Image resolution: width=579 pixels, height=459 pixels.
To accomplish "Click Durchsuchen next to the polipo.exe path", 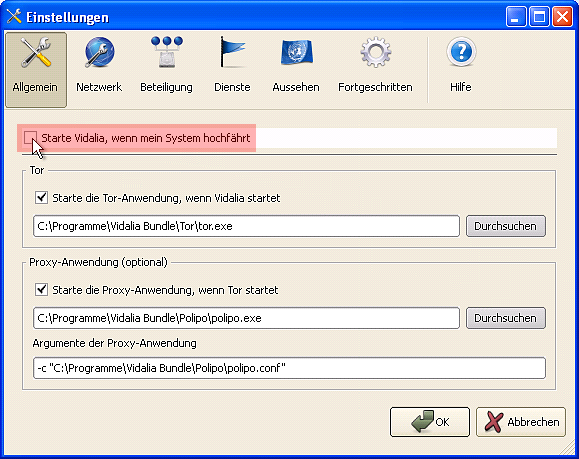I will point(506,318).
